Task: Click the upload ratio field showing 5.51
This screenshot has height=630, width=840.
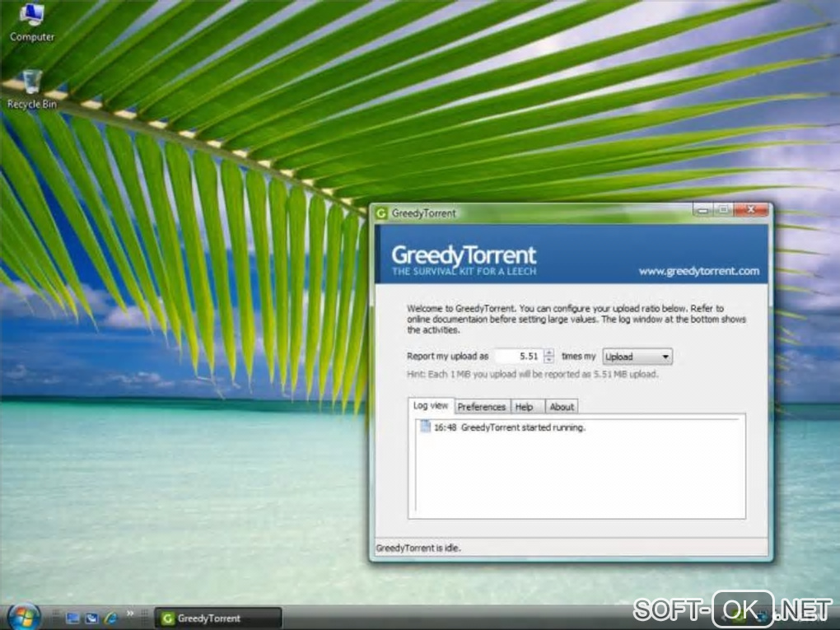Action: point(518,357)
